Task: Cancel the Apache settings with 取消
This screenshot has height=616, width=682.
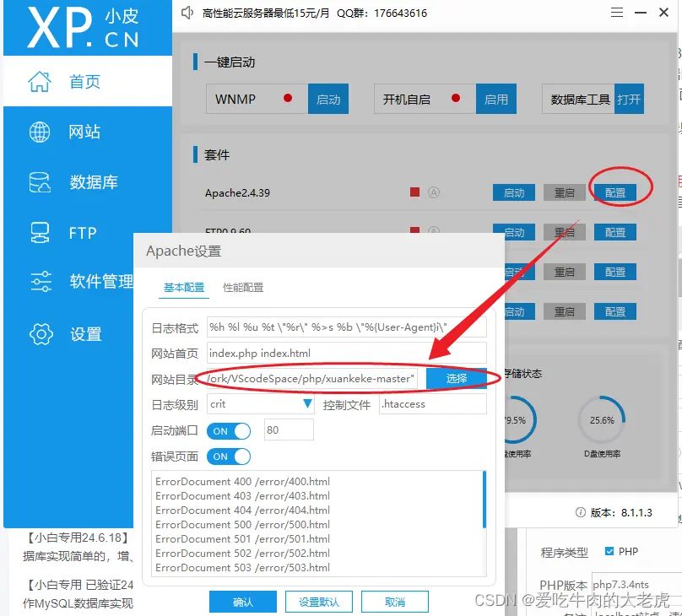Action: 395,602
